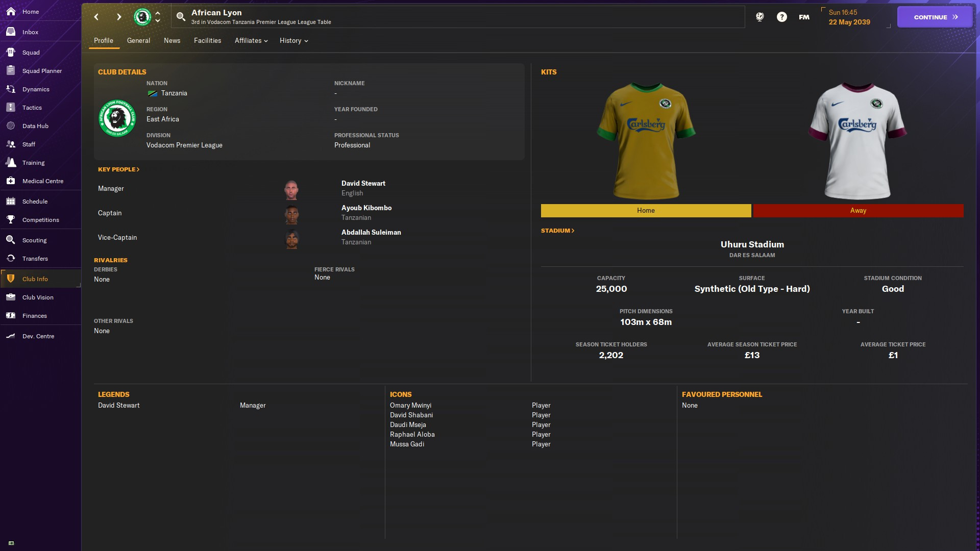The image size is (980, 551).
Task: Click the FM menu icon
Action: [804, 17]
